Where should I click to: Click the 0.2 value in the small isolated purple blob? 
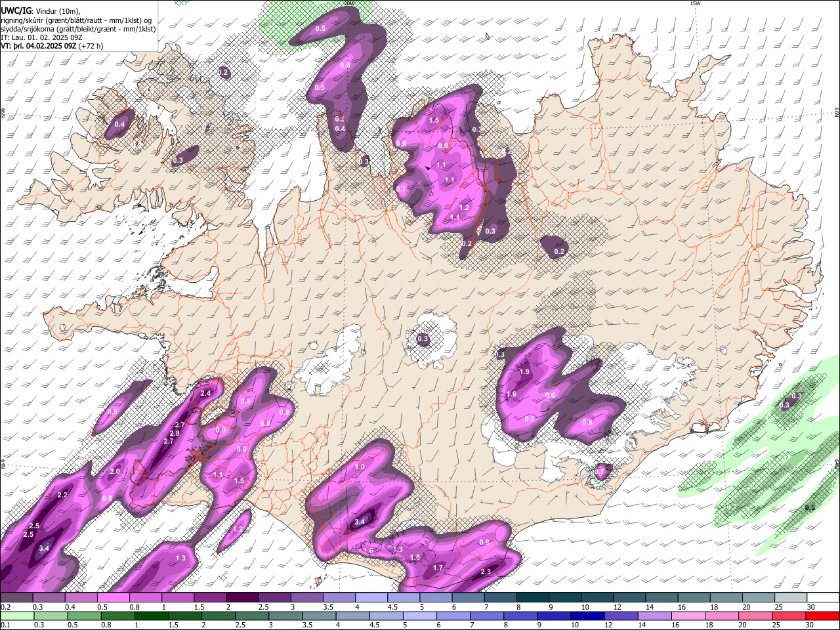point(559,251)
